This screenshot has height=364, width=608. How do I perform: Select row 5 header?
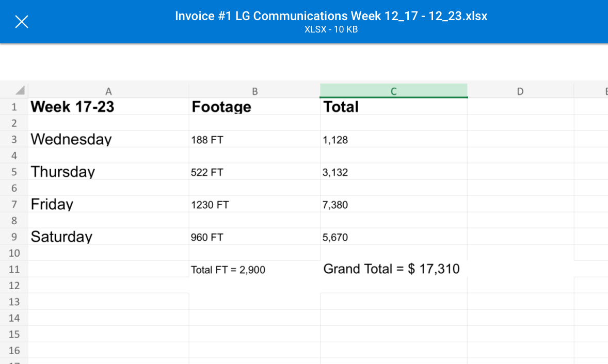[x=14, y=172]
